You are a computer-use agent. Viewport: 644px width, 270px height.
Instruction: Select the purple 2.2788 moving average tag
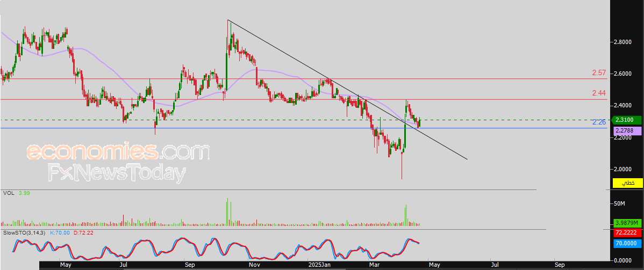(627, 132)
